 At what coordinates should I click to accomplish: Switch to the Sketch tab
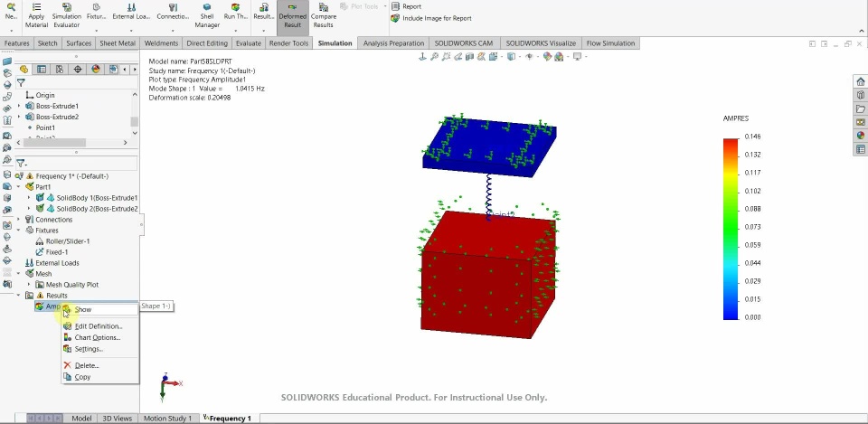(x=48, y=43)
